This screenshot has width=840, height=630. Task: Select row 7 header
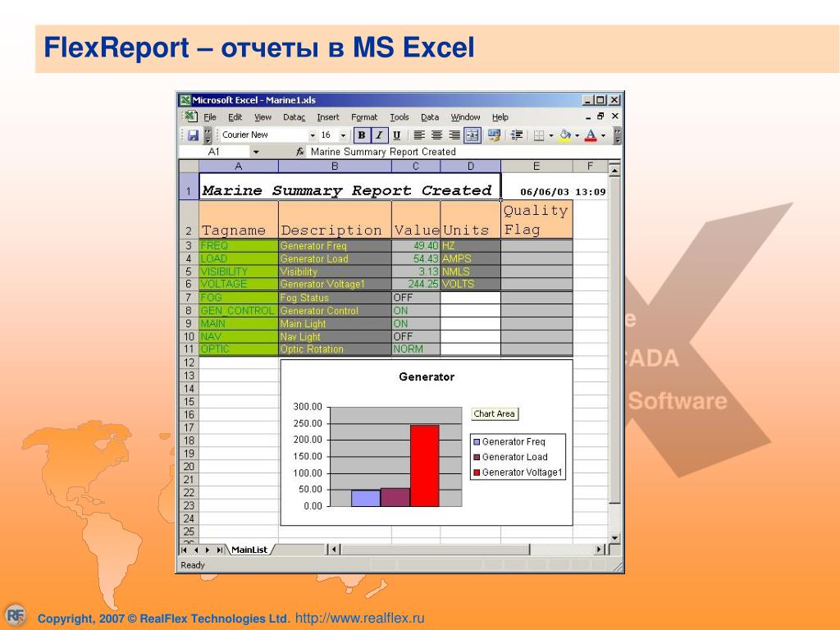pos(189,298)
